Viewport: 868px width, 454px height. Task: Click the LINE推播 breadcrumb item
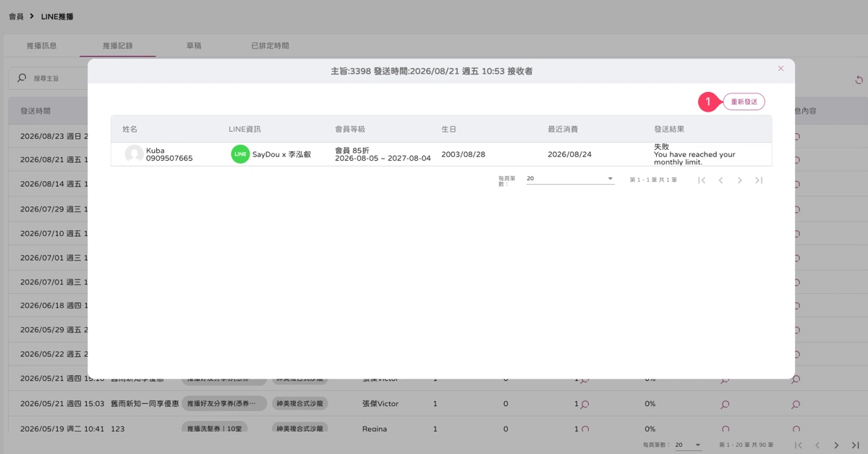click(57, 16)
